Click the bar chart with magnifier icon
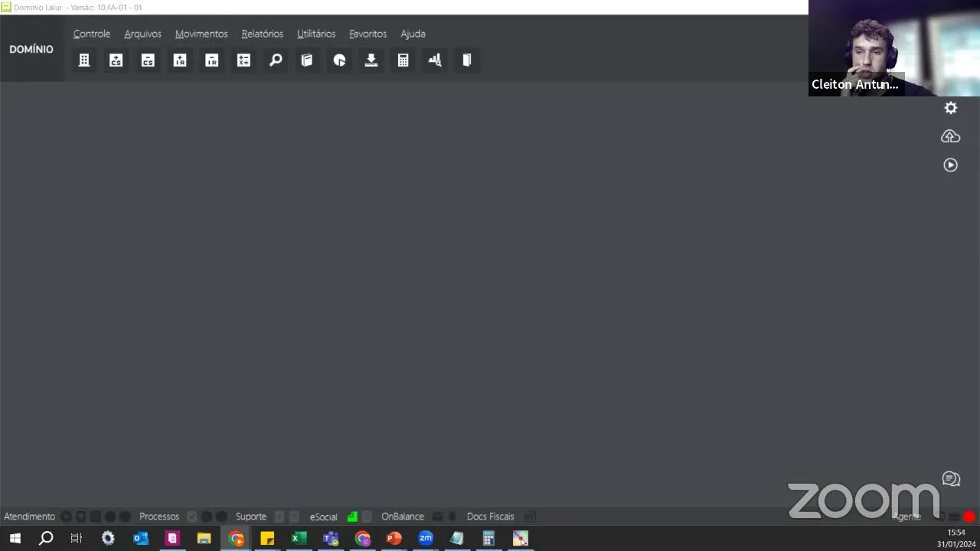This screenshot has width=980, height=551. pos(435,60)
